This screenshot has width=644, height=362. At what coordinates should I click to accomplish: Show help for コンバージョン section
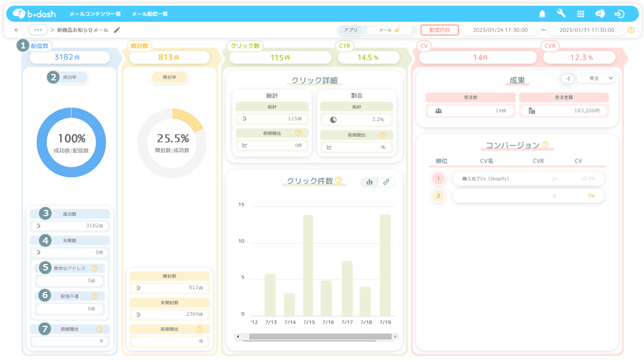(545, 144)
